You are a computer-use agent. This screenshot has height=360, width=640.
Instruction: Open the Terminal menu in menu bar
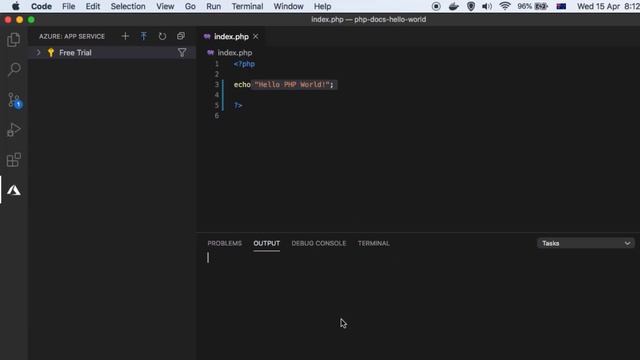click(x=247, y=7)
